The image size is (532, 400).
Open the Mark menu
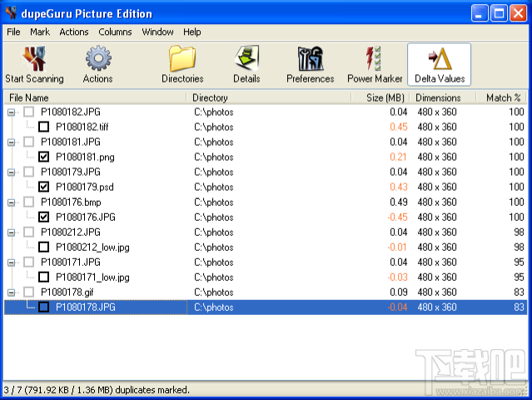40,32
